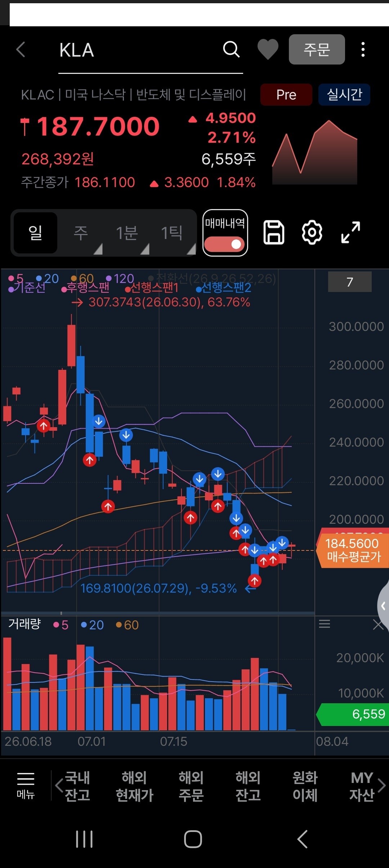
Task: Open the 해외잔고 tab
Action: tap(248, 786)
